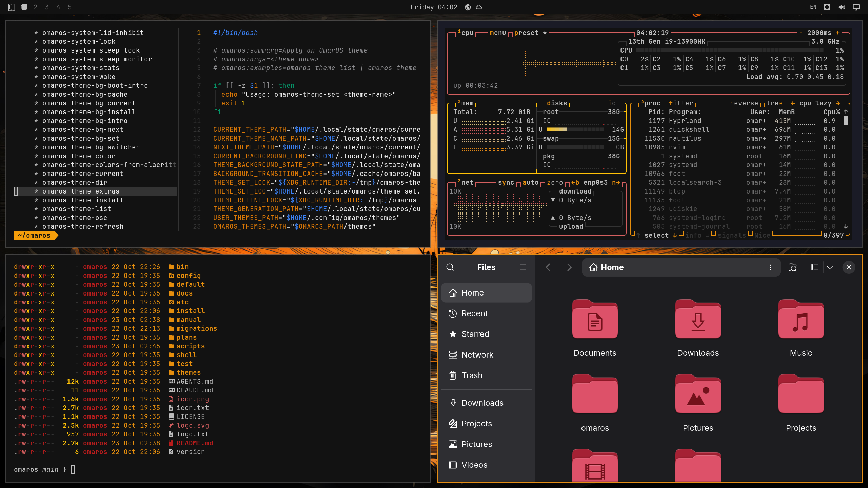Open the Files hamburger menu
Image resolution: width=868 pixels, height=488 pixels.
coord(523,267)
